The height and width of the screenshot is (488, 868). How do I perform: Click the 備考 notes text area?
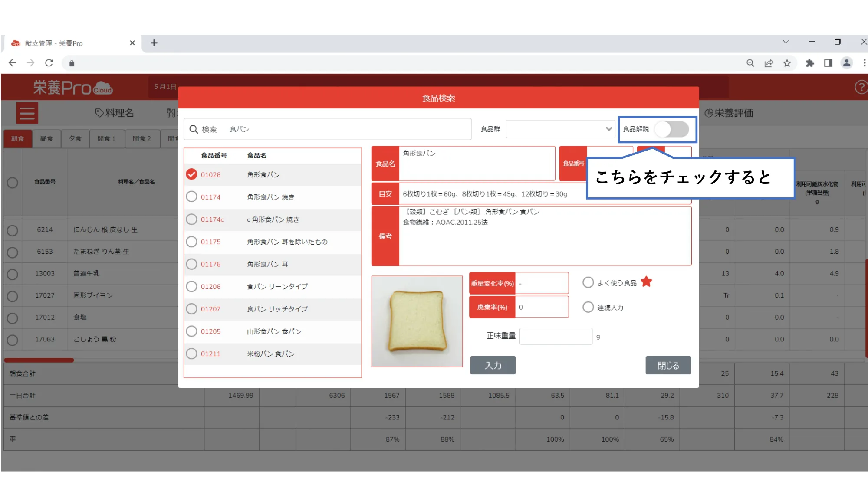pos(545,236)
